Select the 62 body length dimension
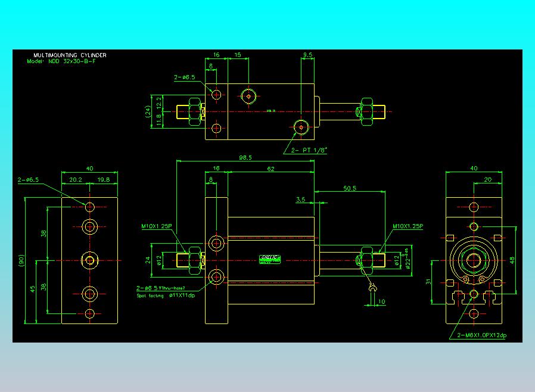The height and width of the screenshot is (392, 535). 270,169
